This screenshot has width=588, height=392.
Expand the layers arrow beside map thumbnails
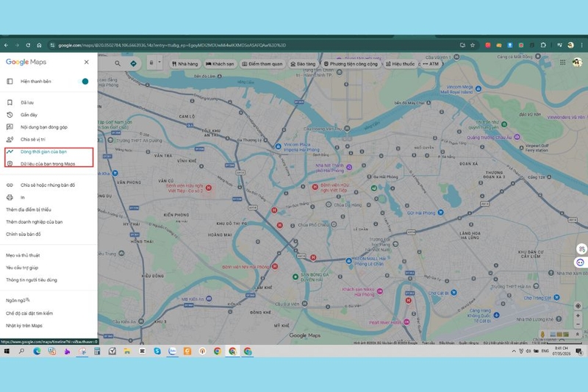pyautogui.click(x=577, y=334)
